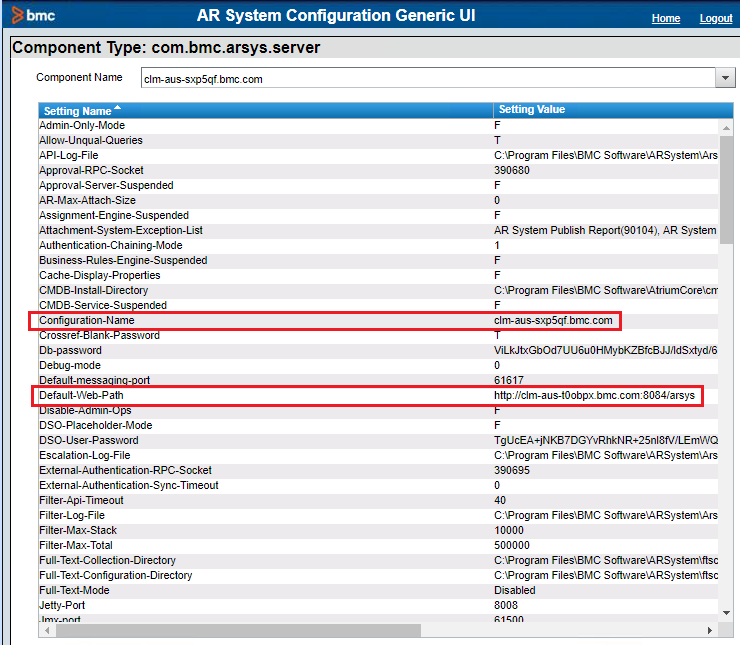Click the Default-Web-Path URL value

click(594, 395)
